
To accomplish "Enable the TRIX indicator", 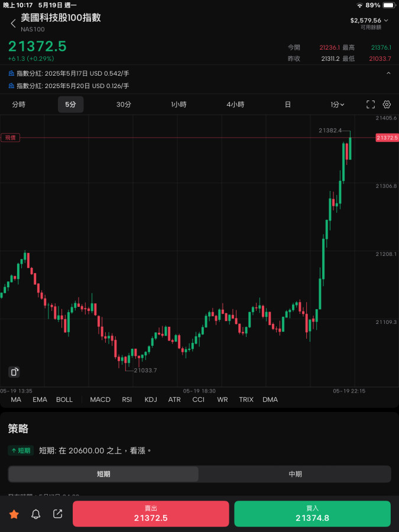I will click(x=246, y=400).
